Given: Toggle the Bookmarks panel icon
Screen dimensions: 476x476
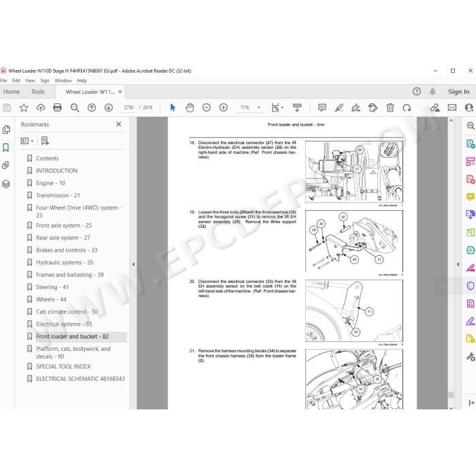Looking at the screenshot, I should [x=5, y=148].
